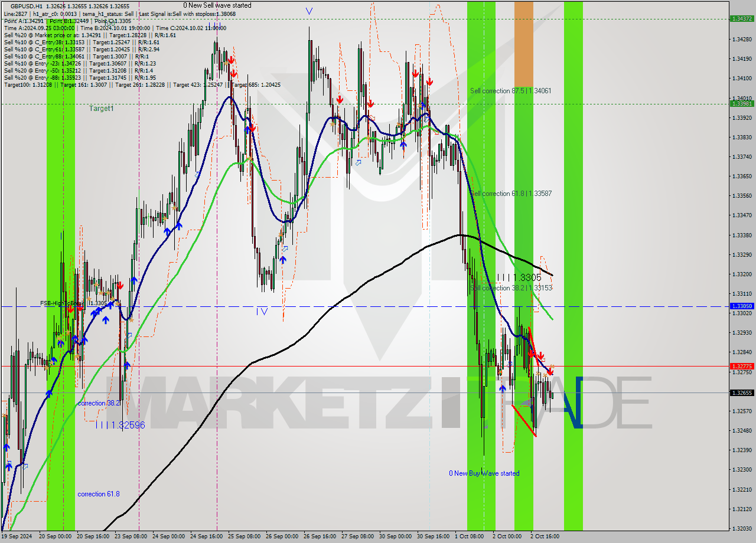Click the 1.32030 price axis value
This screenshot has width=756, height=543.
tap(742, 528)
